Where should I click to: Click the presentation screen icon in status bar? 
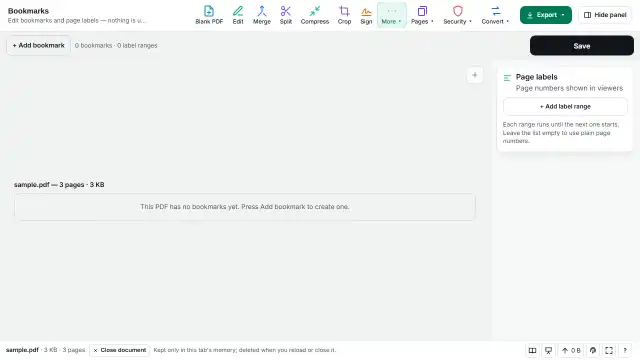tap(549, 350)
